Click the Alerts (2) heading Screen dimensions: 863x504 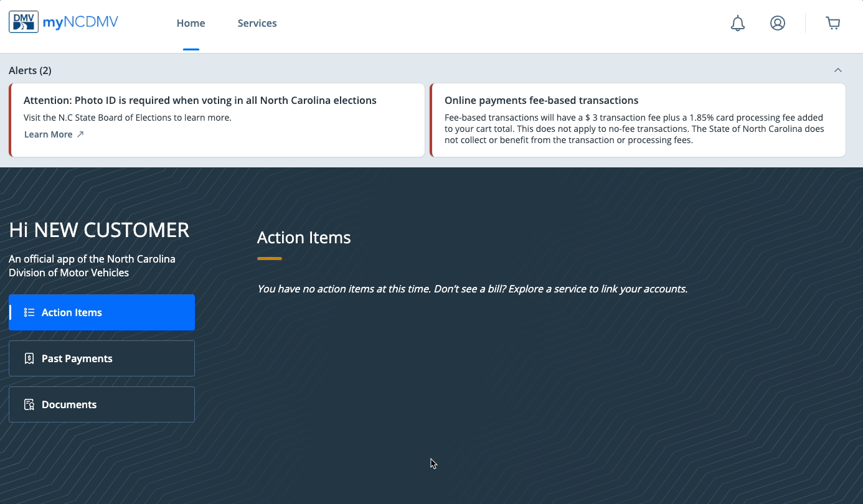[30, 70]
